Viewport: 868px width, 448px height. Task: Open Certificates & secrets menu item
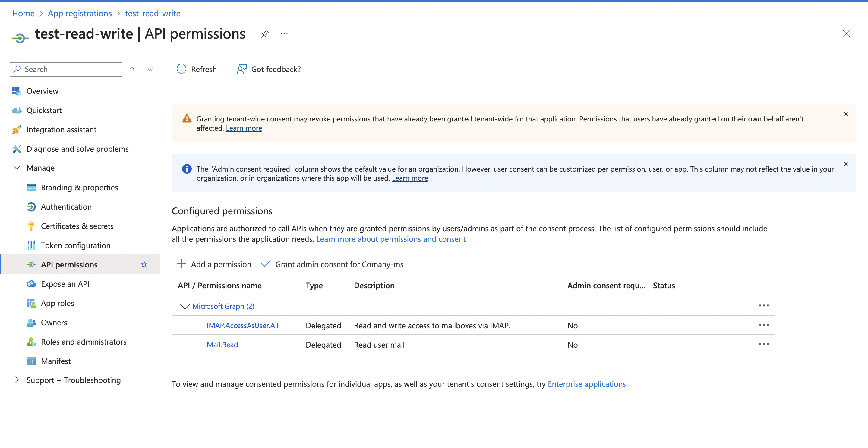coord(77,226)
